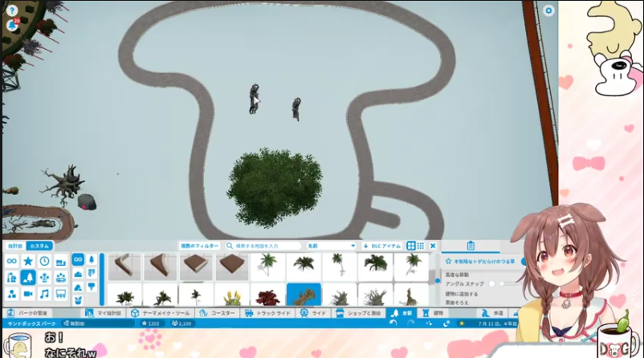Open the マイ設計図 menu
Screen dimensions: 644x358
pyautogui.click(x=103, y=313)
